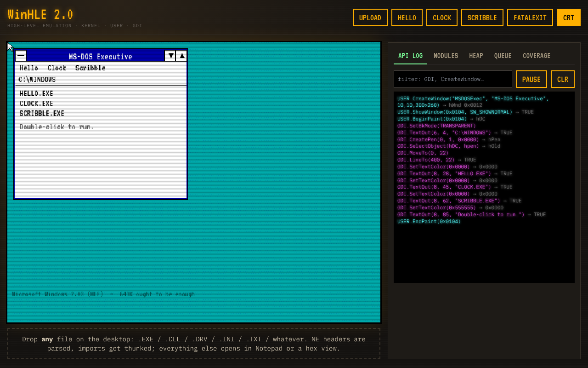This screenshot has width=588, height=368.
Task: Launch the SCRIBBLE demo from top bar
Action: [x=482, y=17]
